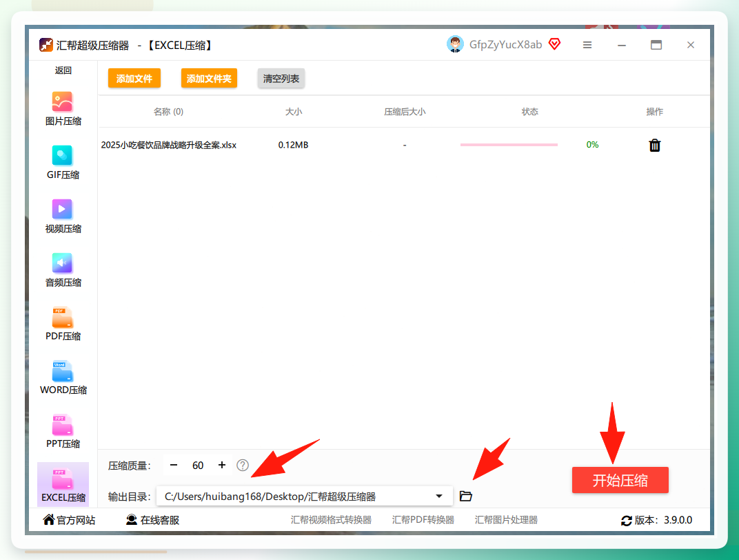The image size is (739, 560).
Task: Click the 压缩后大小 column header
Action: [x=405, y=112]
